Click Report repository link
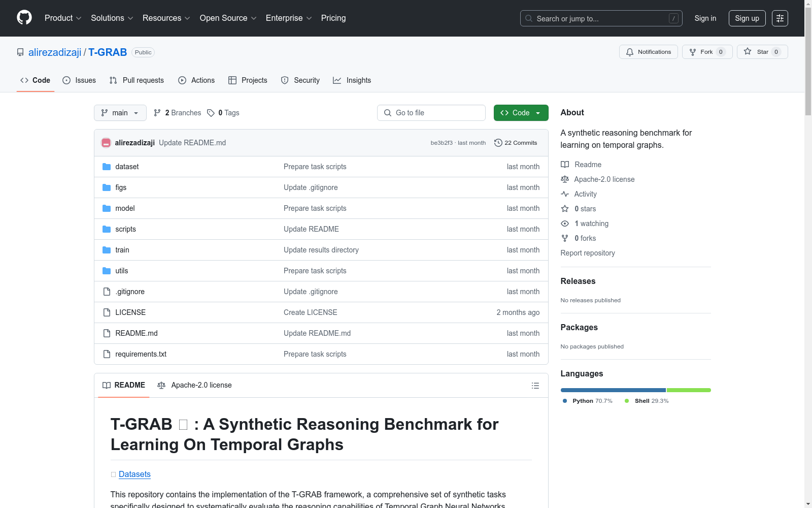Screen dimensions: 812x508 click(588, 253)
